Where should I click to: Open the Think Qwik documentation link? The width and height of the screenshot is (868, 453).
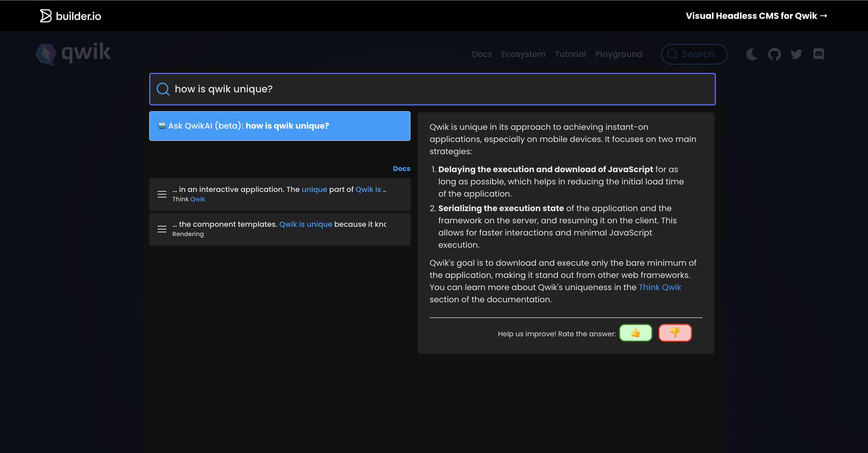[659, 287]
